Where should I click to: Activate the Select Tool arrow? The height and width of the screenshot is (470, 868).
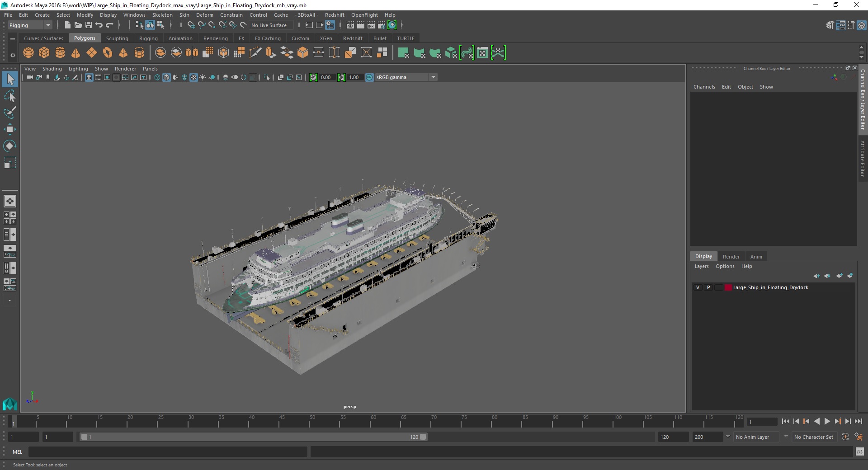(10, 80)
